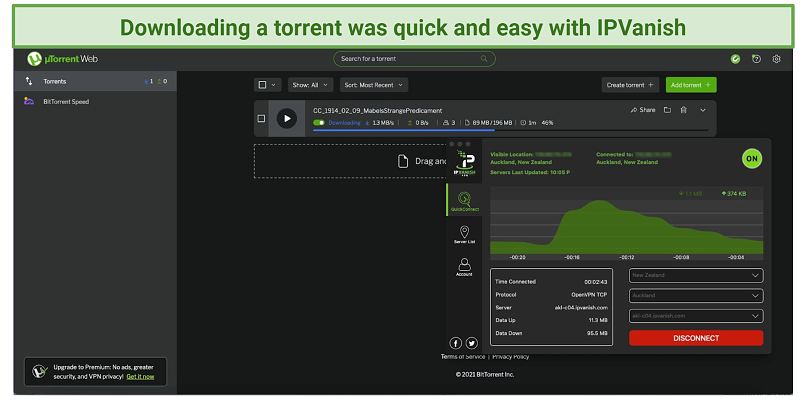806x400 pixels.
Task: Click the 46% progress text
Action: (x=547, y=123)
